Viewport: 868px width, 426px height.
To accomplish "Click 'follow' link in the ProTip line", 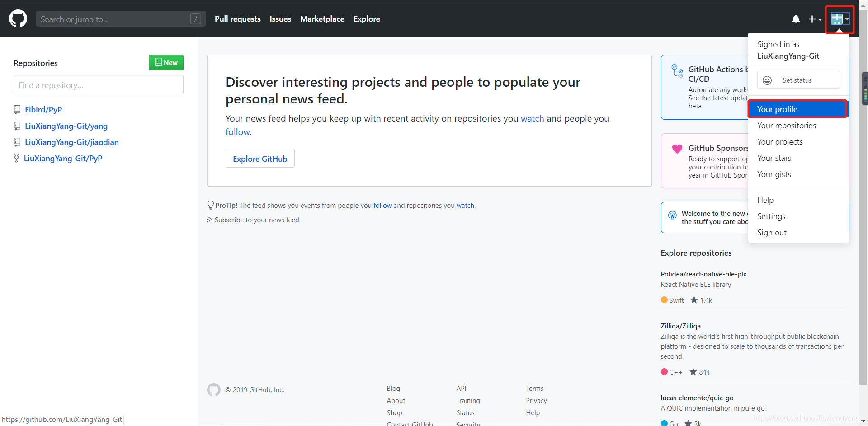I will 382,206.
